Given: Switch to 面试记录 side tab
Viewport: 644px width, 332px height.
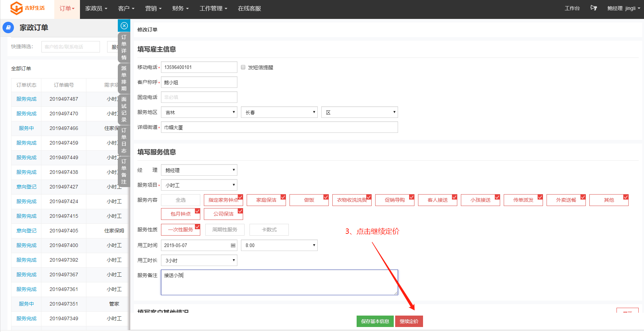Looking at the screenshot, I should pyautogui.click(x=124, y=109).
